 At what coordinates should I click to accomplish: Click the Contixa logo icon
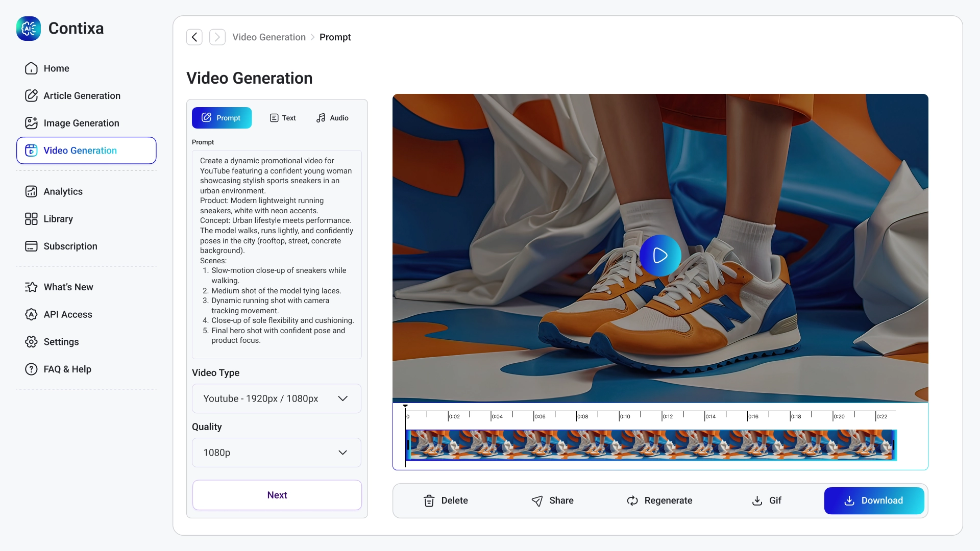pyautogui.click(x=29, y=29)
